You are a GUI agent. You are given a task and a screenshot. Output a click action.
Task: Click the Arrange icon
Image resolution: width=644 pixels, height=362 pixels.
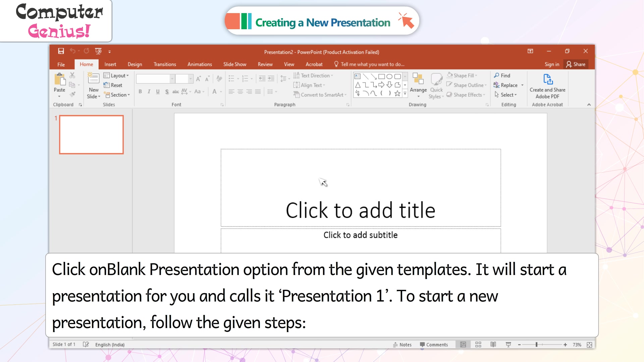(418, 79)
